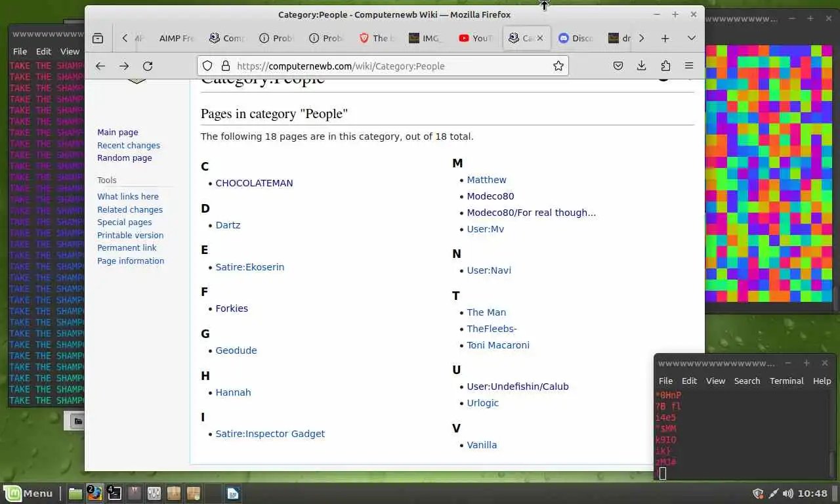Open Firefox Downloads panel

[642, 66]
